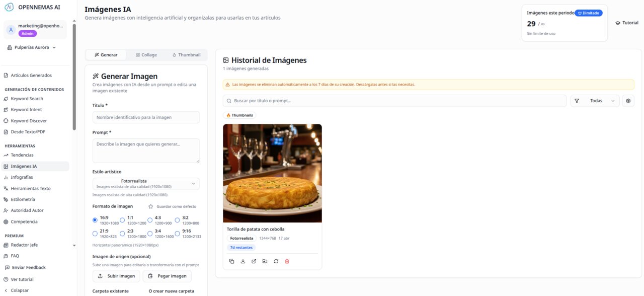Click the Subir imagen button
This screenshot has height=296, width=644.
(x=116, y=276)
